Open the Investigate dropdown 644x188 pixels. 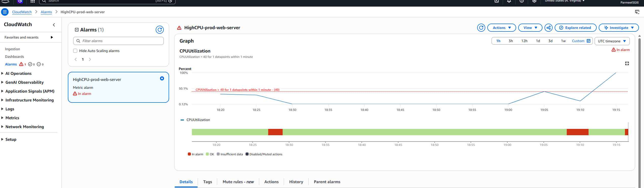point(619,28)
